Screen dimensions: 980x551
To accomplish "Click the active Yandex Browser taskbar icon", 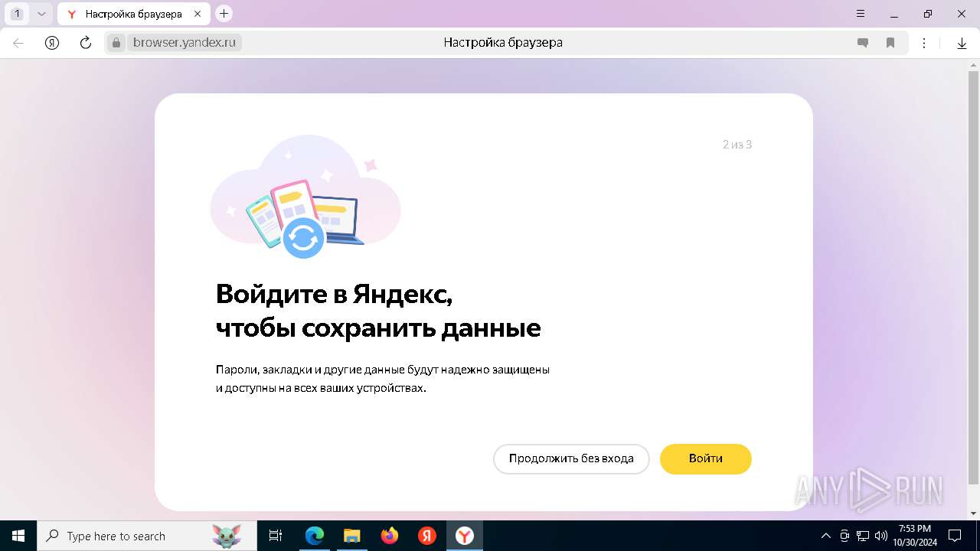I will point(465,536).
